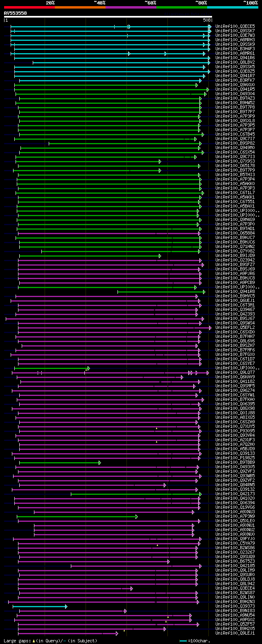Viewport: 262px width, 644px height.
Task: Open the UniRef100_C6SX54 entry
Action: 235,152
